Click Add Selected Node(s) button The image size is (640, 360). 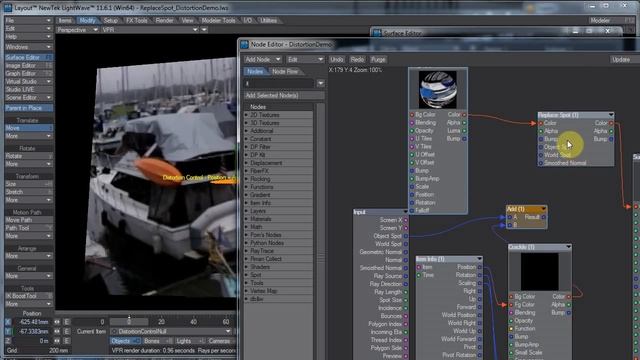coord(284,96)
